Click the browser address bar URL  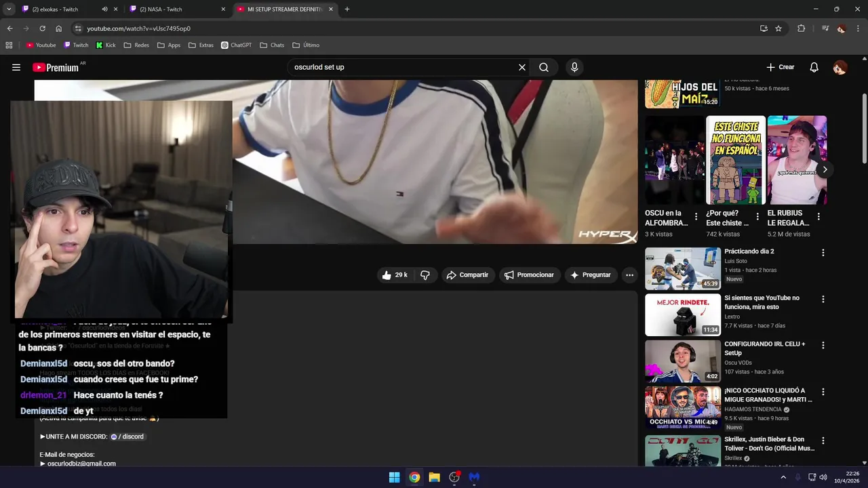138,28
